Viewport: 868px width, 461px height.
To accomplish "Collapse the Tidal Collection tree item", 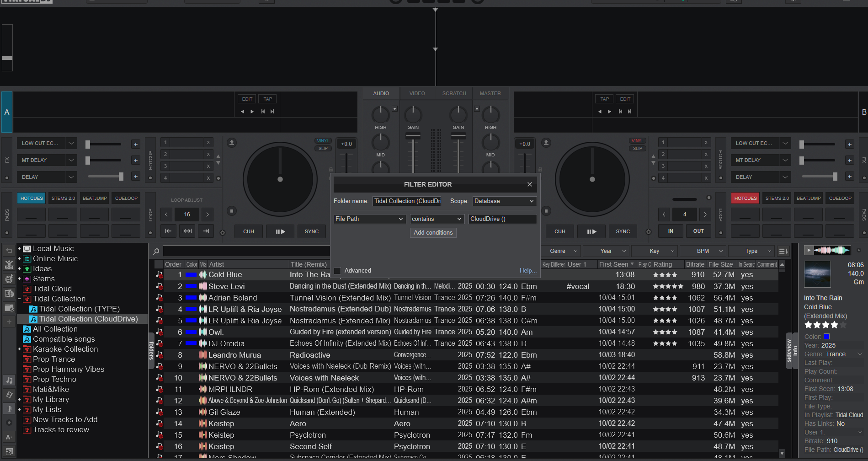I will 20,299.
